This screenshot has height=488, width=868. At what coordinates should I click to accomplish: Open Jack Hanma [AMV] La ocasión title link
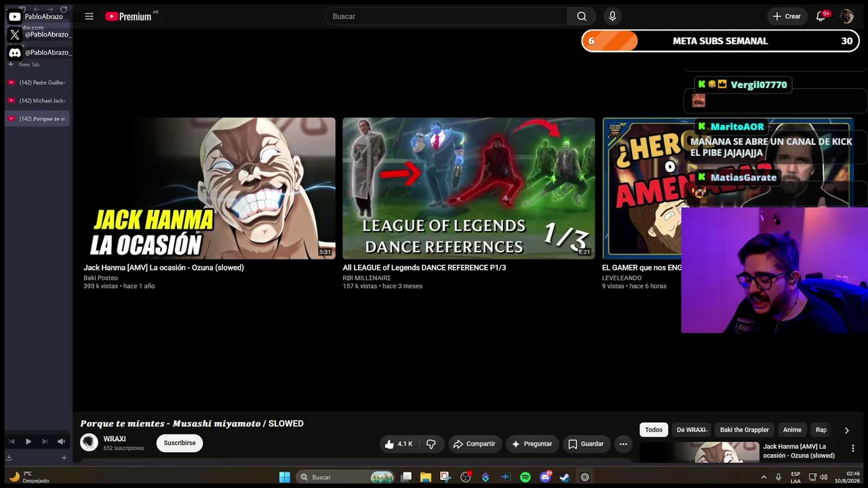[x=163, y=268]
